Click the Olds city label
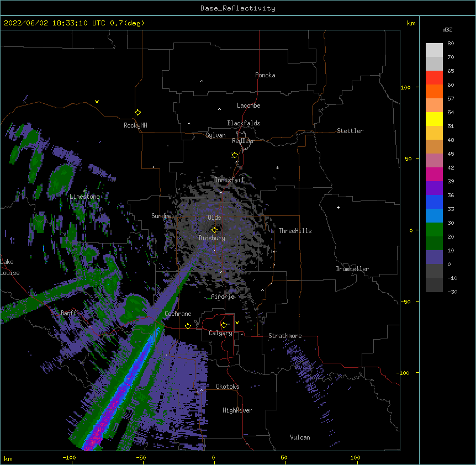 [214, 218]
